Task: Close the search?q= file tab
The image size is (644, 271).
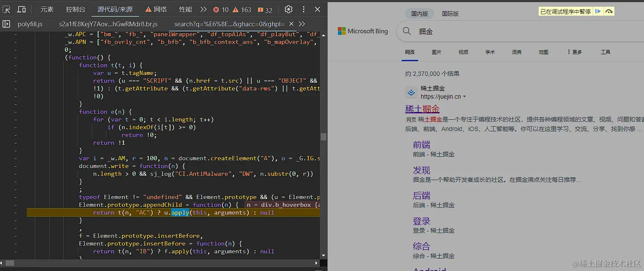Action: [x=291, y=24]
